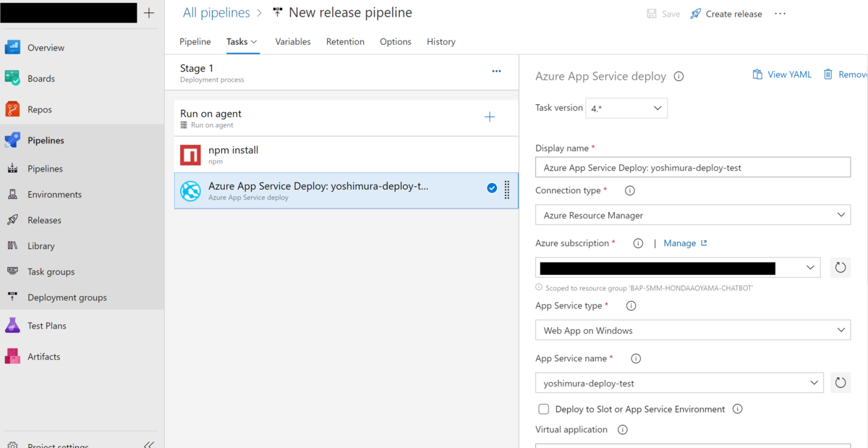Click the Display name text field
Viewport: 868px width, 448px height.
point(693,167)
